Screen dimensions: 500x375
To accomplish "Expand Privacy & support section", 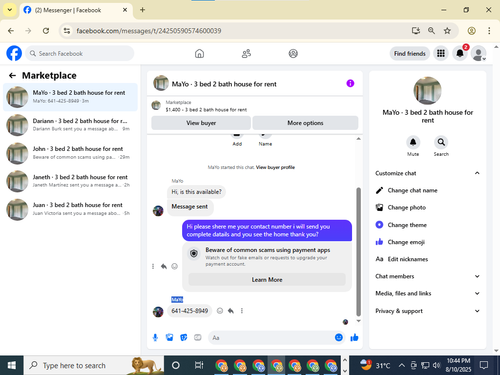I will [x=427, y=311].
